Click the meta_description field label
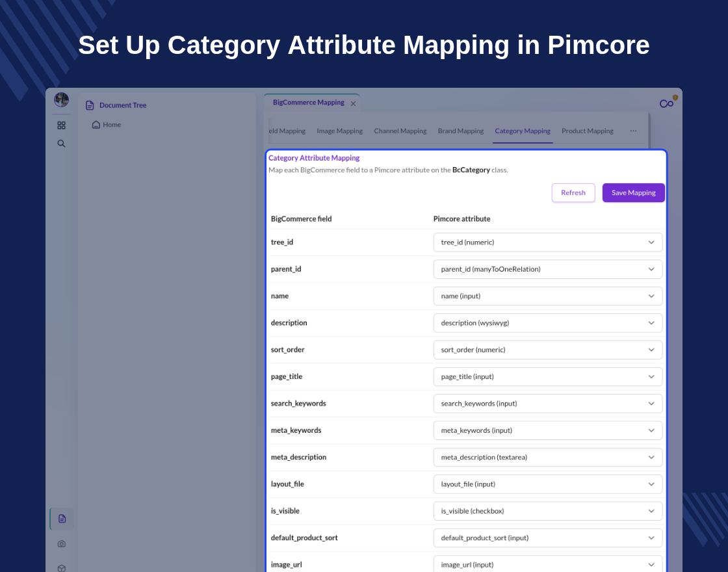Viewport: 728px width, 572px height. click(298, 458)
